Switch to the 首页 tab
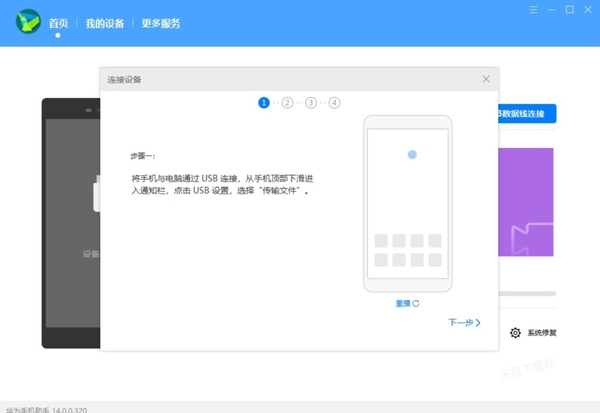This screenshot has width=600, height=413. (x=58, y=22)
